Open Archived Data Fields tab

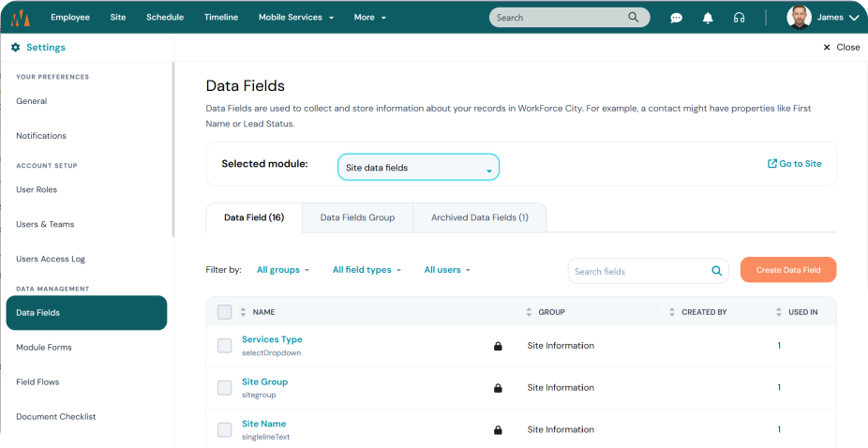click(x=479, y=217)
